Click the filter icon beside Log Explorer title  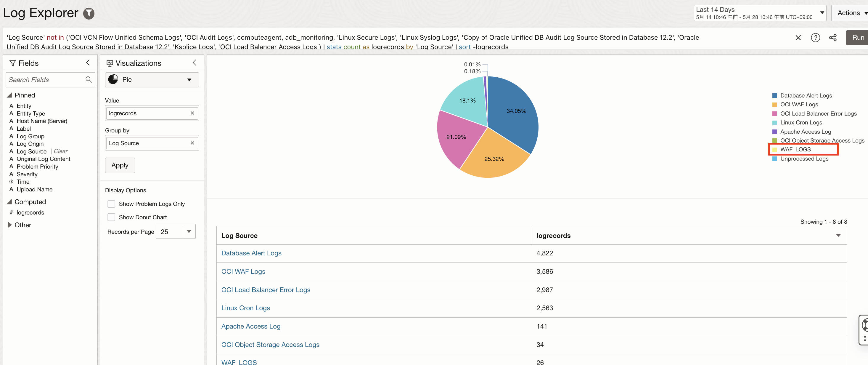point(89,14)
